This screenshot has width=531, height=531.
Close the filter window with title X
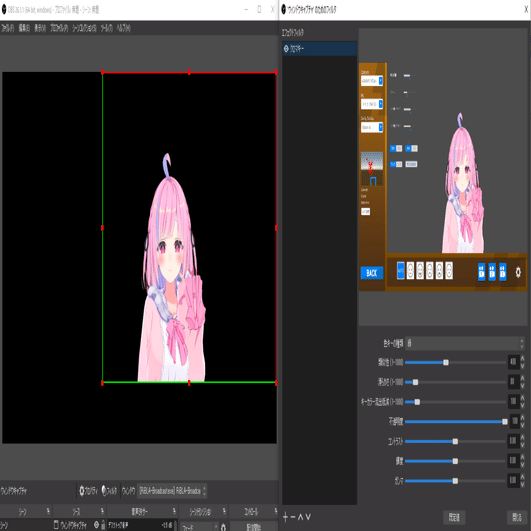click(526, 9)
